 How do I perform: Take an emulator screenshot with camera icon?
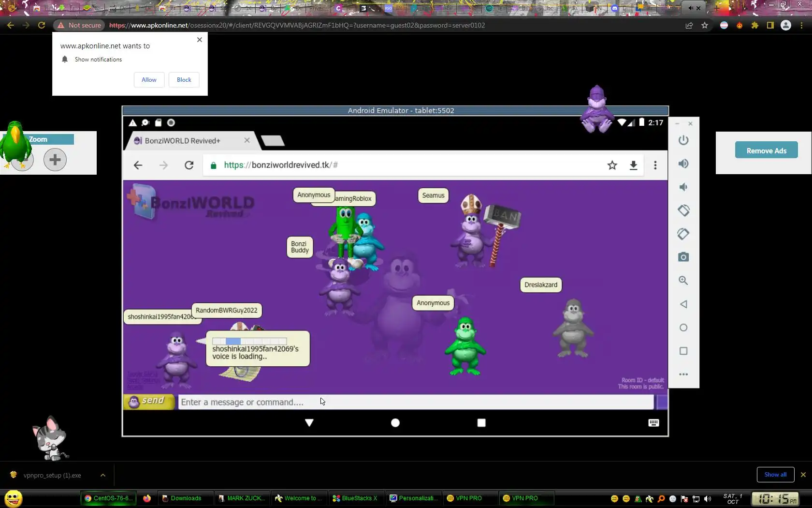point(683,257)
